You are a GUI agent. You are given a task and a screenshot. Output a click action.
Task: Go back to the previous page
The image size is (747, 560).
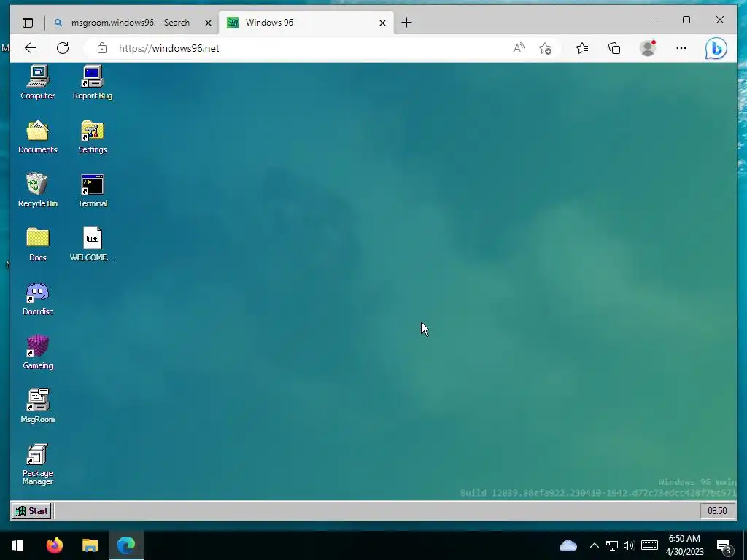coord(31,48)
